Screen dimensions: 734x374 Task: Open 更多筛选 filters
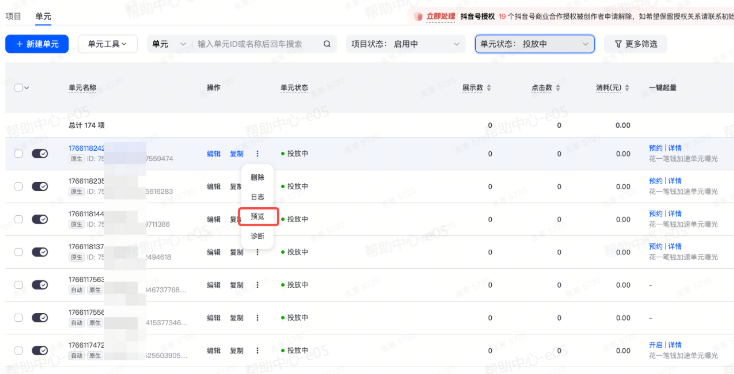click(635, 44)
